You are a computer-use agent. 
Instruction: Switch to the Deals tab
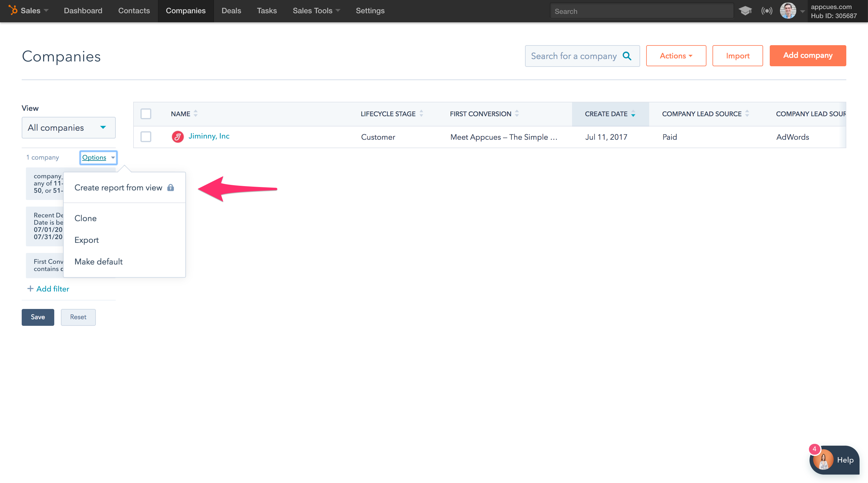pos(231,11)
